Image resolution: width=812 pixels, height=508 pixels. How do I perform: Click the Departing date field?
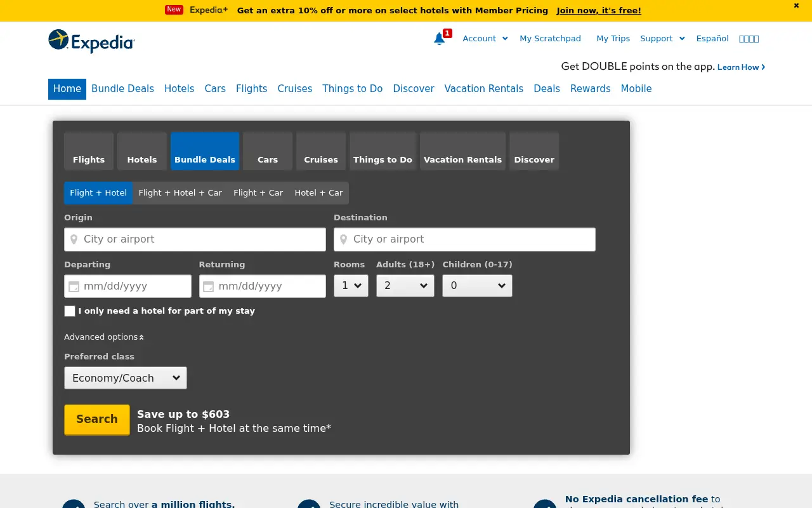click(128, 286)
